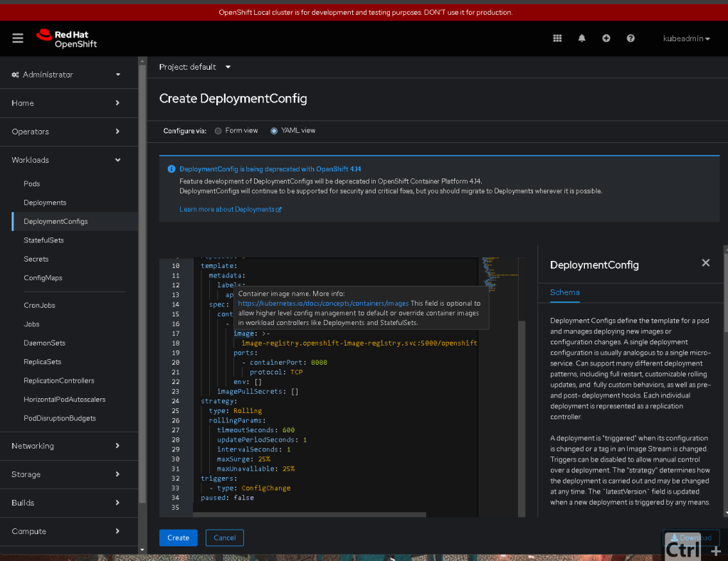Screen dimensions: 728x561
Task: Expand the Compute navigation section
Action: click(x=69, y=531)
